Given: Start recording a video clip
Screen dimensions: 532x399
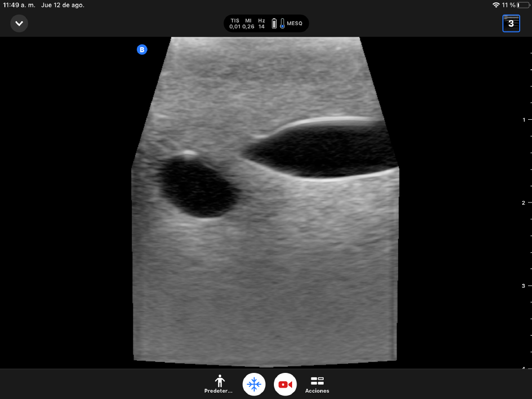Looking at the screenshot, I should (285, 384).
